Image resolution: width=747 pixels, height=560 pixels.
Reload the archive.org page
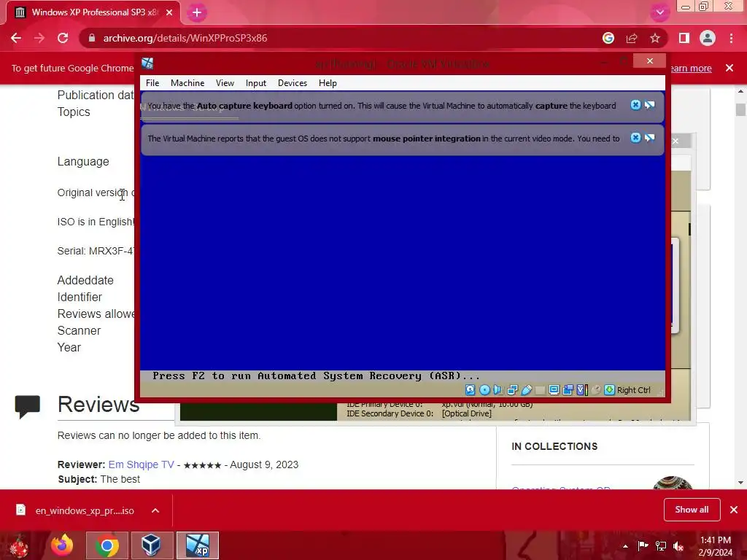click(63, 38)
